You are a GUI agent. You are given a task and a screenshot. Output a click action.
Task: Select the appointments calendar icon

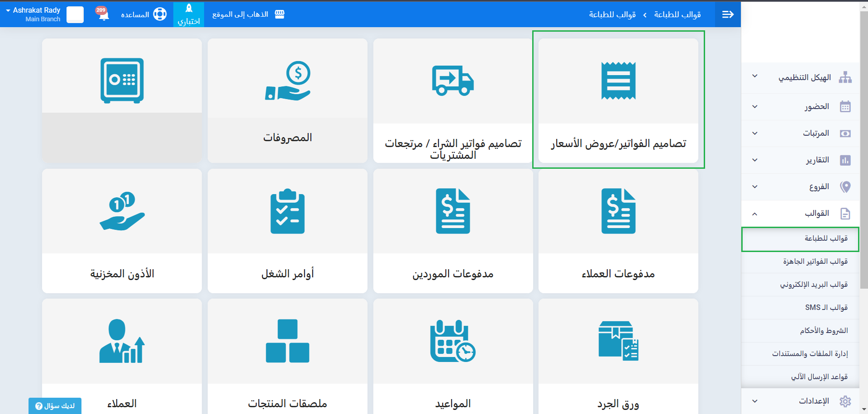[x=453, y=341]
